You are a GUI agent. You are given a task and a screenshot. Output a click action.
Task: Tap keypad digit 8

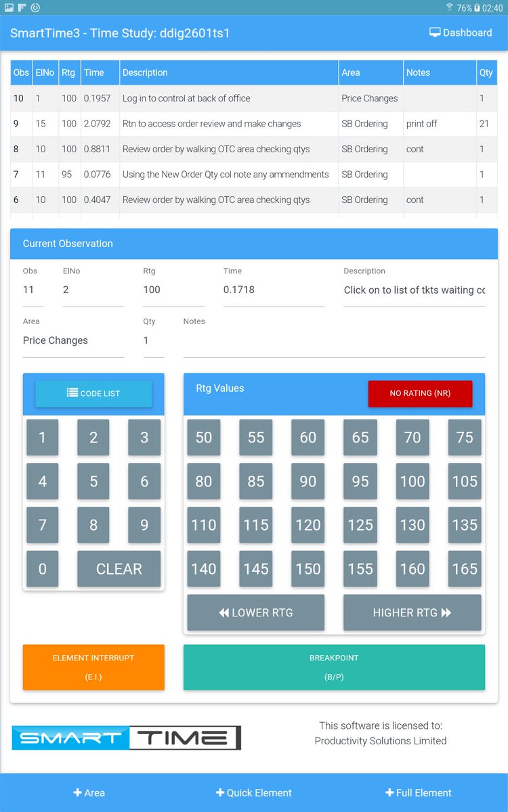(93, 525)
